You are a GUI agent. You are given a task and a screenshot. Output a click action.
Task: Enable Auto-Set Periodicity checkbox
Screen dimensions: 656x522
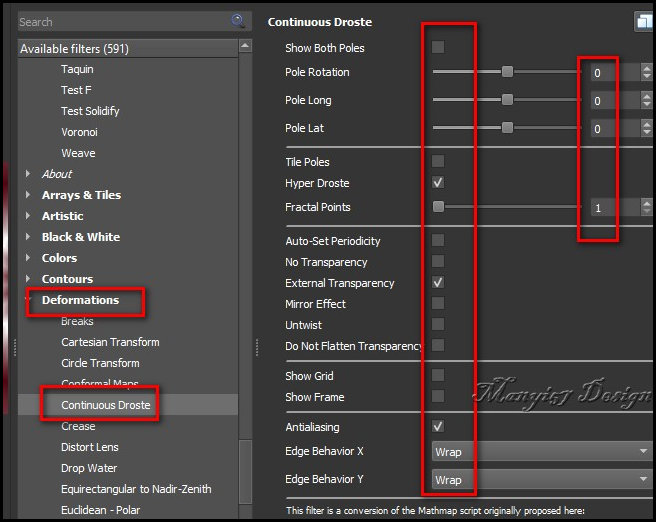click(x=438, y=240)
